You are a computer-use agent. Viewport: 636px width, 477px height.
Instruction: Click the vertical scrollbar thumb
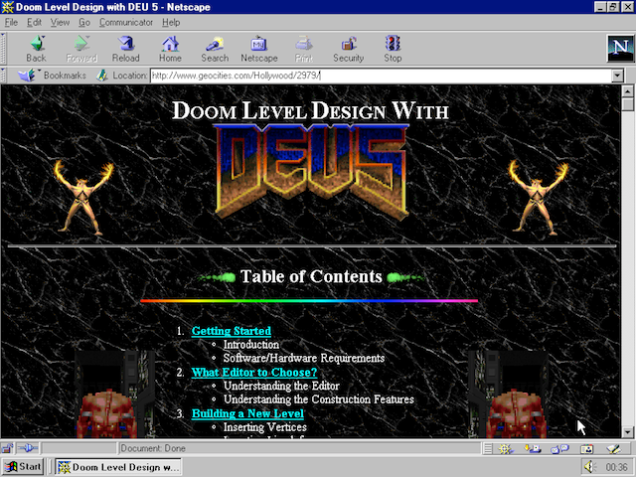tap(627, 104)
